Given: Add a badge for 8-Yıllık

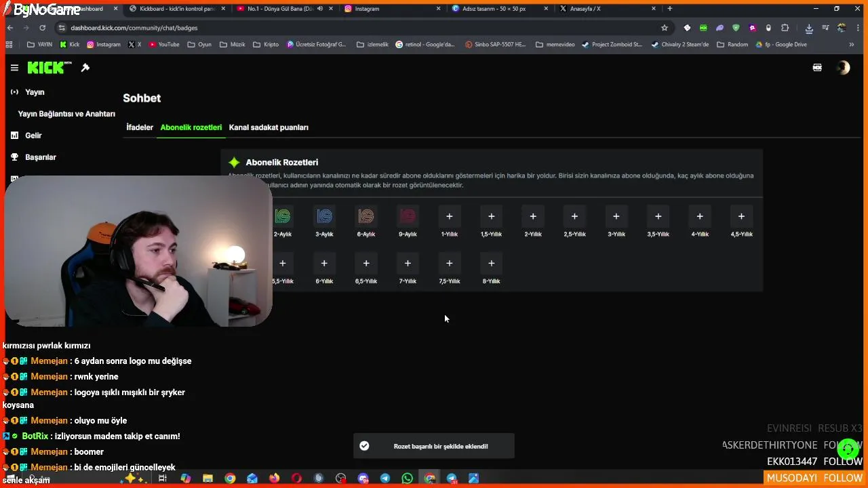Looking at the screenshot, I should pos(491,263).
